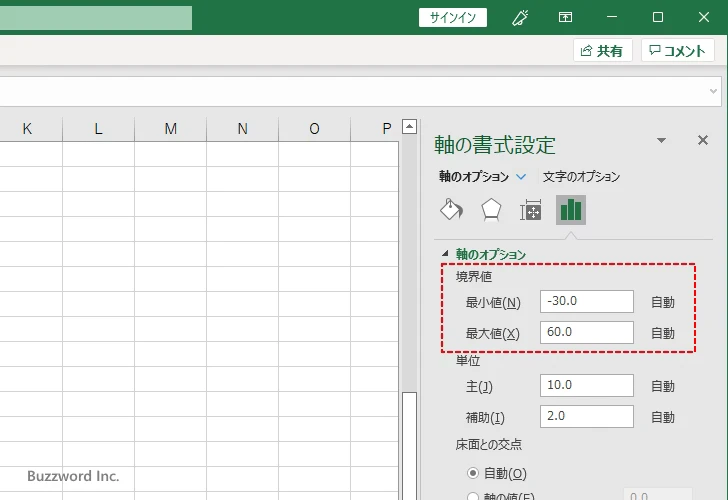Switch to the 文字のオプション tab

(581, 176)
